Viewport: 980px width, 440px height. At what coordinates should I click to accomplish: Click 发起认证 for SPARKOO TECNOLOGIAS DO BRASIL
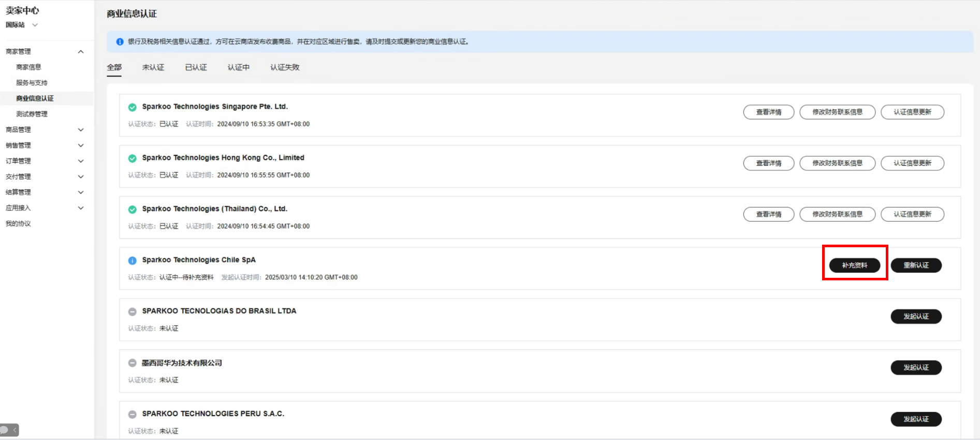coord(916,317)
